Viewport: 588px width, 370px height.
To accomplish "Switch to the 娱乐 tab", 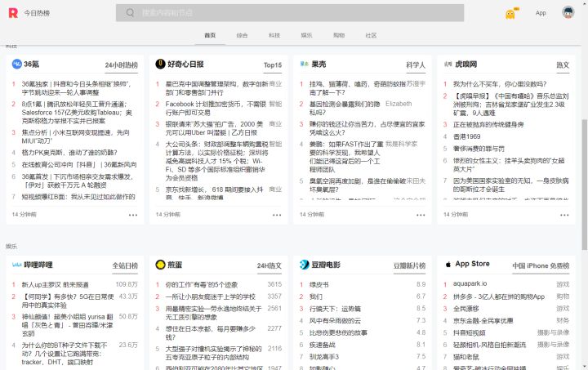I will [306, 35].
